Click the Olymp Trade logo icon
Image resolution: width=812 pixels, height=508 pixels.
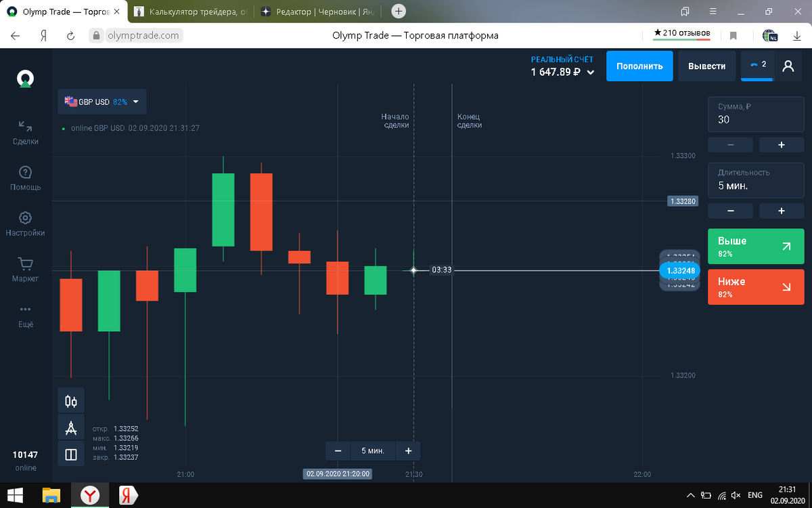(x=25, y=79)
